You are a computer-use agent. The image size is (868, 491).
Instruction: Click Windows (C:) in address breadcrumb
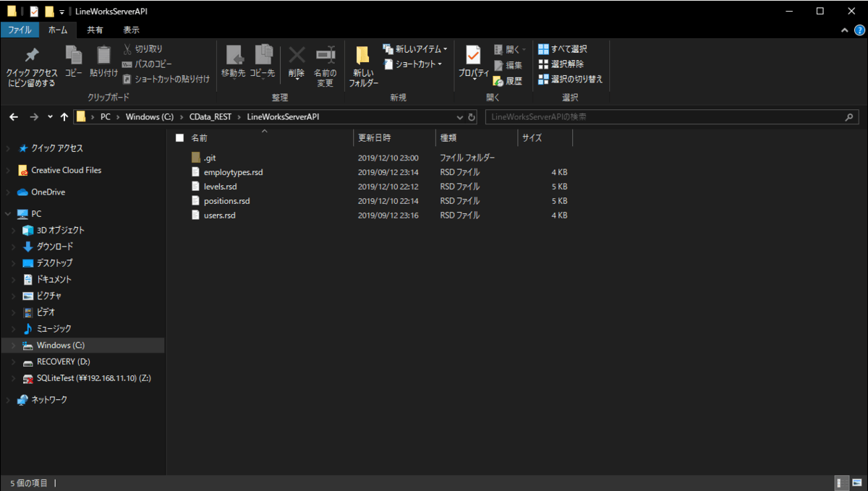150,116
